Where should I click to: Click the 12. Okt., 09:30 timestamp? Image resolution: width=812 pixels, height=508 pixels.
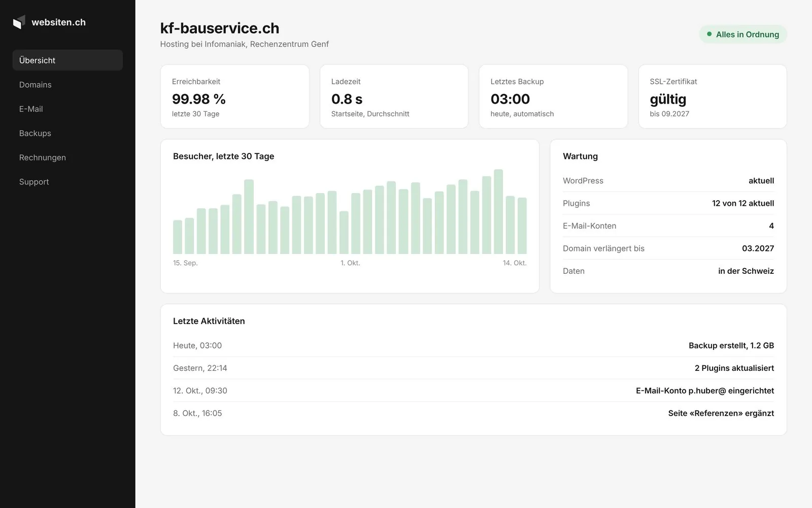[x=200, y=391]
